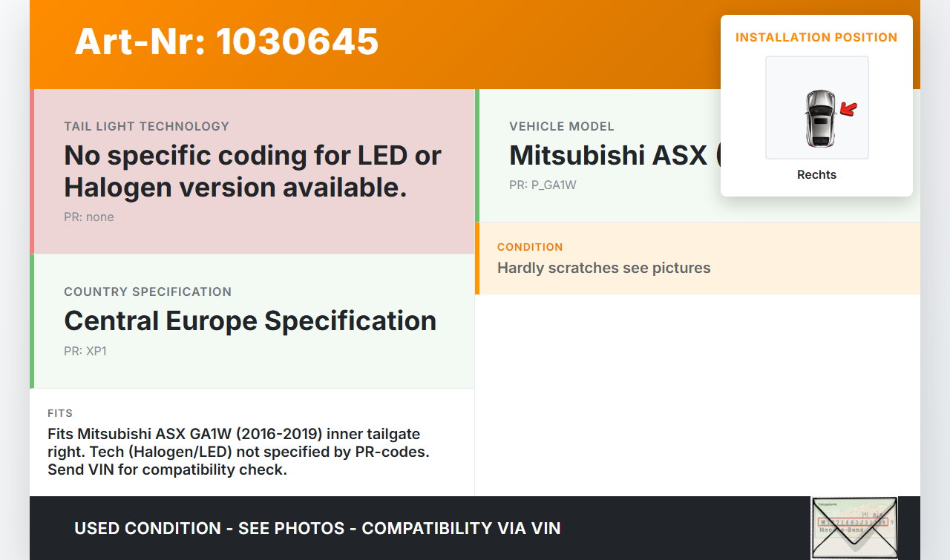Click the PR: XP1 code

tap(85, 351)
